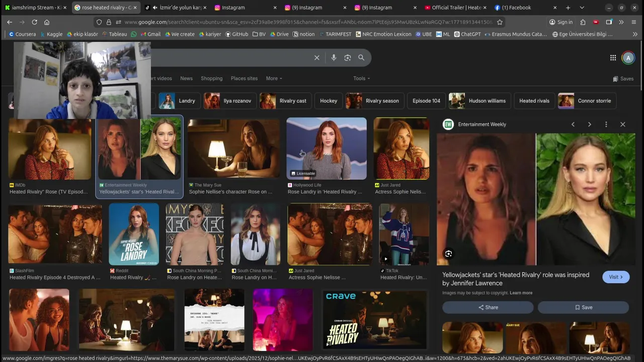
Task: Open the Firefox overflow tools chevron
Action: [621, 22]
